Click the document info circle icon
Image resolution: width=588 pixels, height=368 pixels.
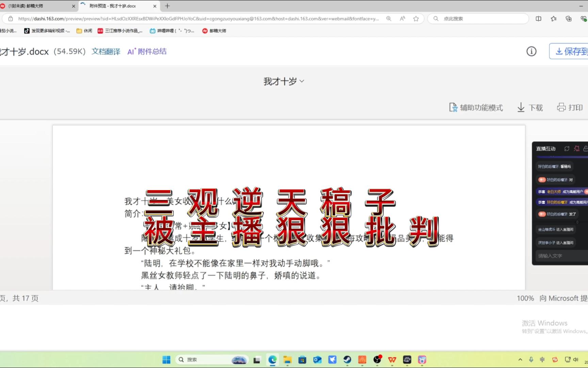click(x=531, y=51)
